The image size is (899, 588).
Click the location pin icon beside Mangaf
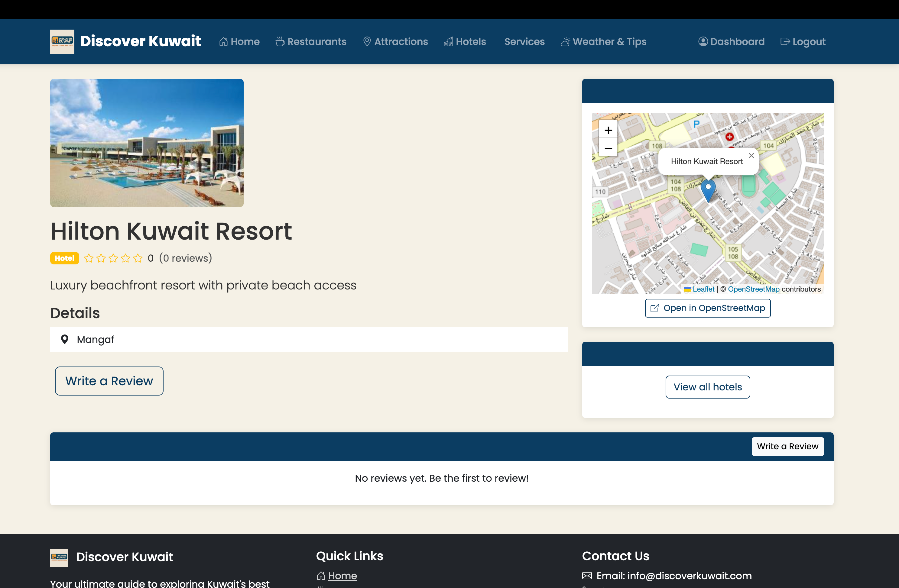click(x=65, y=340)
